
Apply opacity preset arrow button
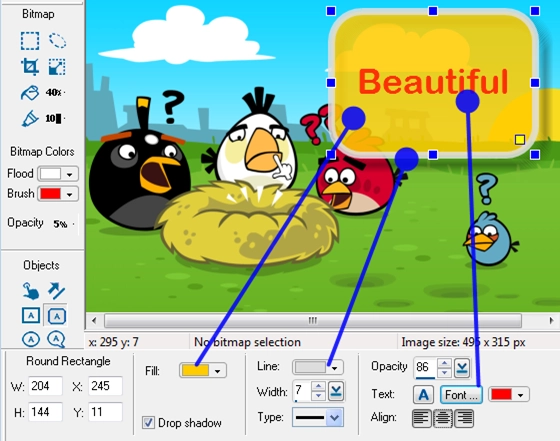(462, 368)
